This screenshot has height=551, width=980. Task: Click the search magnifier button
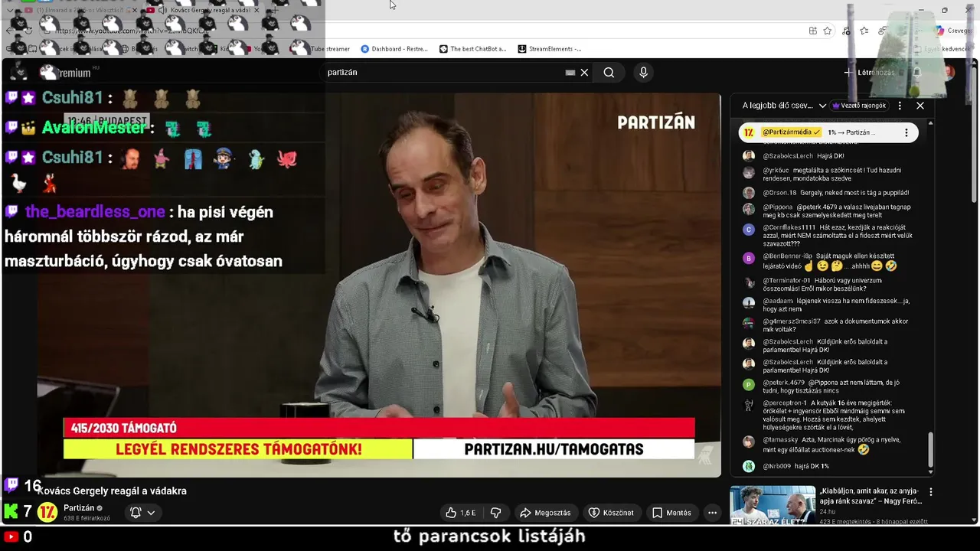[x=609, y=73]
